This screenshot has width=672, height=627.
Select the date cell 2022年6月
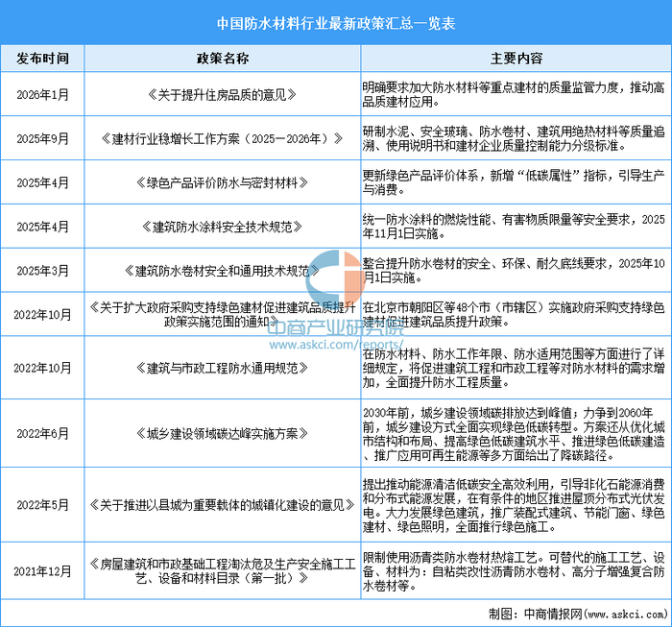pyautogui.click(x=42, y=433)
